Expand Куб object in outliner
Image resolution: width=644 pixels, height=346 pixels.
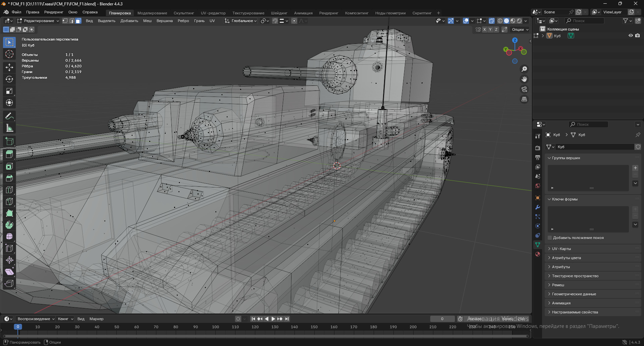(543, 36)
